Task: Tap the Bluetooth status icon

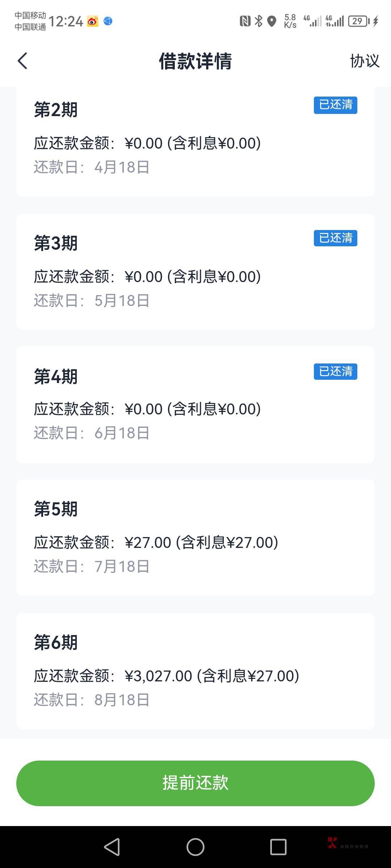Action: click(x=258, y=21)
